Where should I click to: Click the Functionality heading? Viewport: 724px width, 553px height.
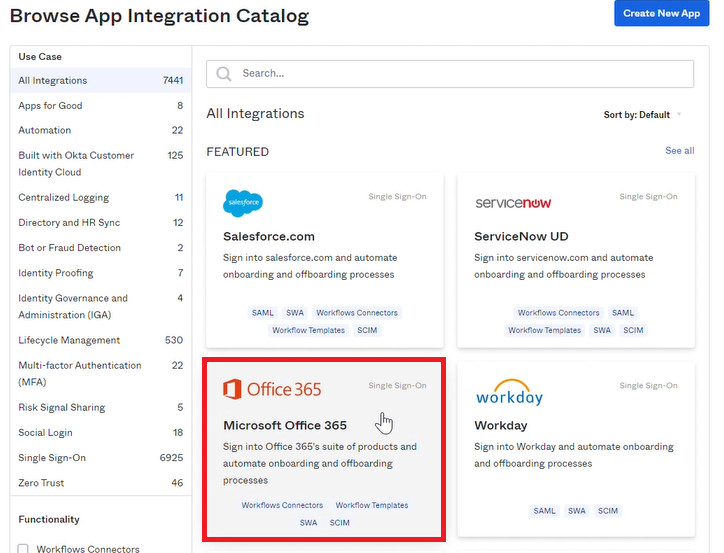pos(49,519)
